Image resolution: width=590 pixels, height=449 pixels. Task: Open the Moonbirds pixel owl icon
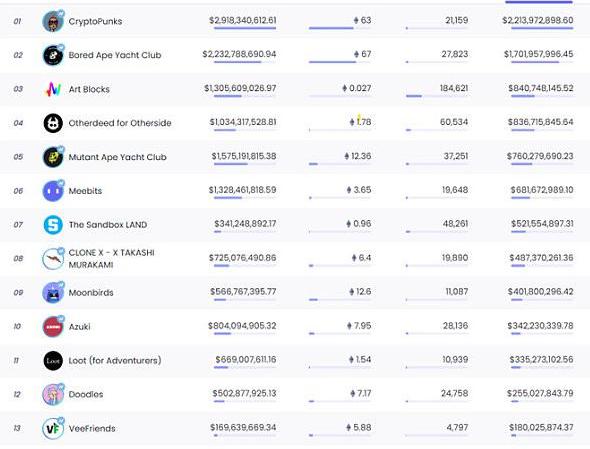point(53,292)
